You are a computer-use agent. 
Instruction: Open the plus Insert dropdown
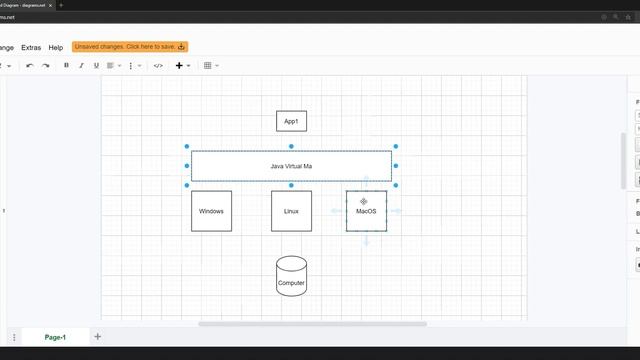tap(182, 65)
